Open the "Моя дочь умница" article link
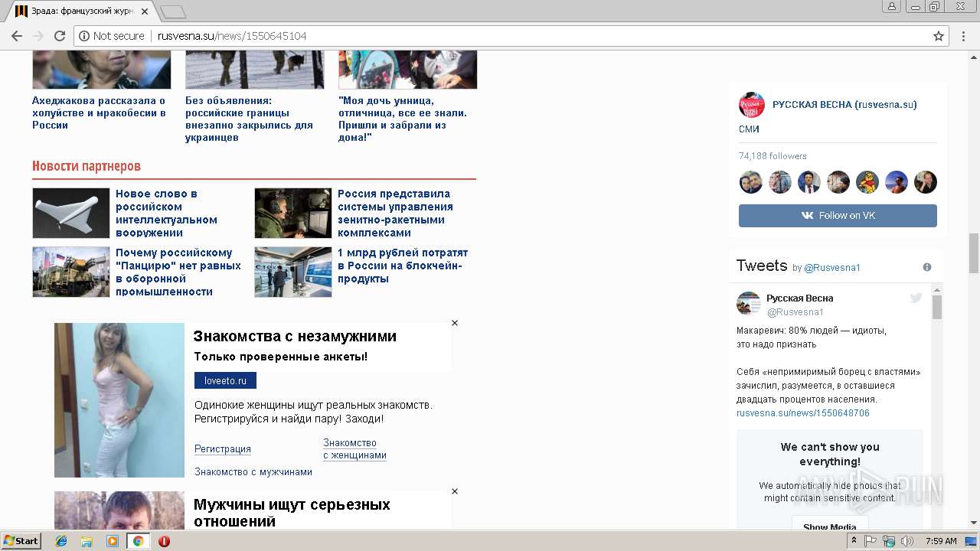The image size is (980, 551). [403, 119]
